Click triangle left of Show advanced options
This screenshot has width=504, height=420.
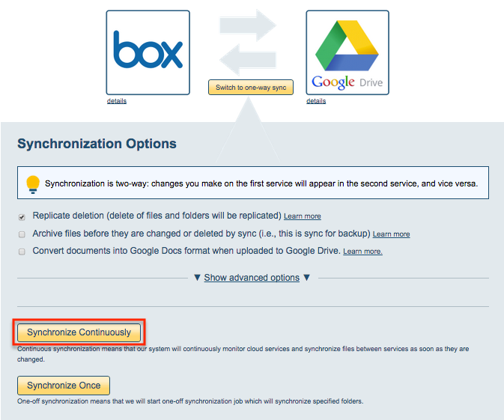pyautogui.click(x=197, y=278)
